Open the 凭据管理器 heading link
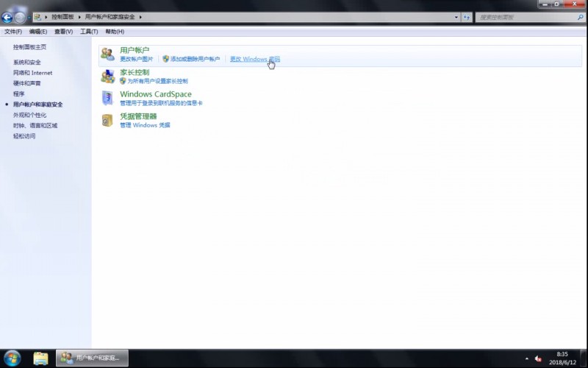 click(138, 116)
